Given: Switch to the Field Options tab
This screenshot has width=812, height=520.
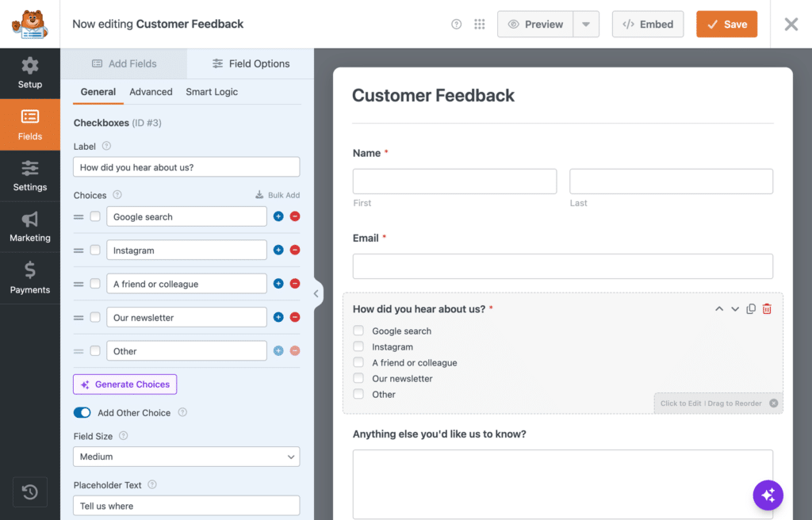Looking at the screenshot, I should [x=251, y=63].
